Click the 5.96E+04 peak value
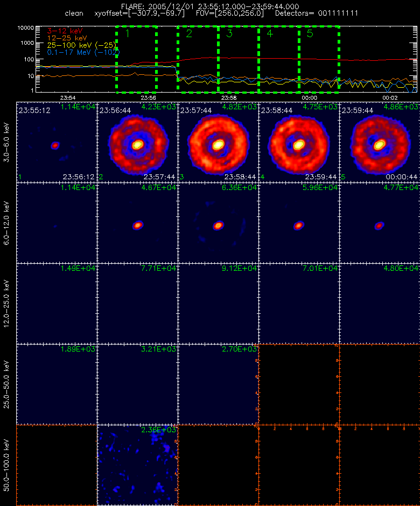Screen dimensions: 420x506 (x=320, y=187)
